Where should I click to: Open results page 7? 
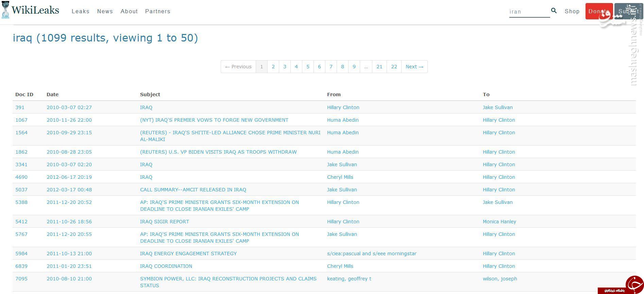(x=331, y=67)
